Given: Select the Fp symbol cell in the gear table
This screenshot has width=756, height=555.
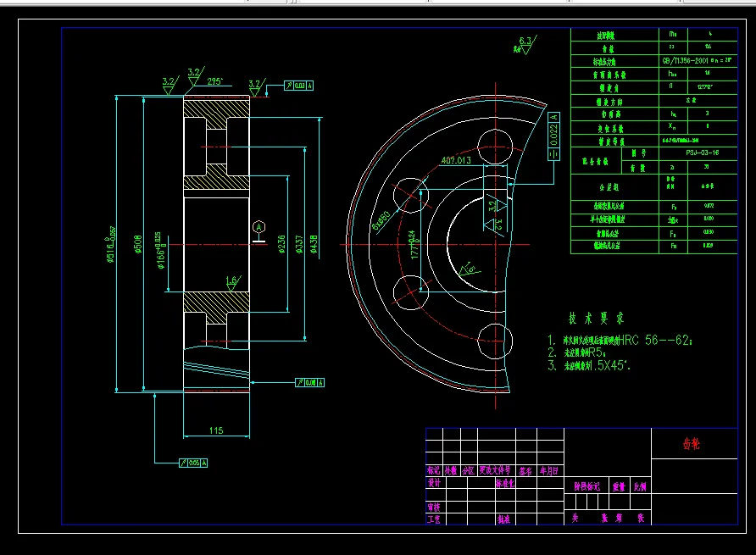Looking at the screenshot, I should point(673,207).
